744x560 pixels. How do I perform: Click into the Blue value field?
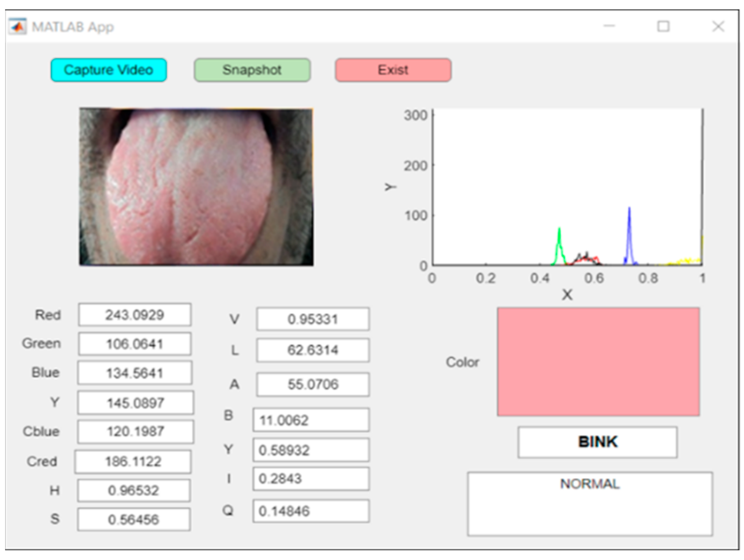135,373
